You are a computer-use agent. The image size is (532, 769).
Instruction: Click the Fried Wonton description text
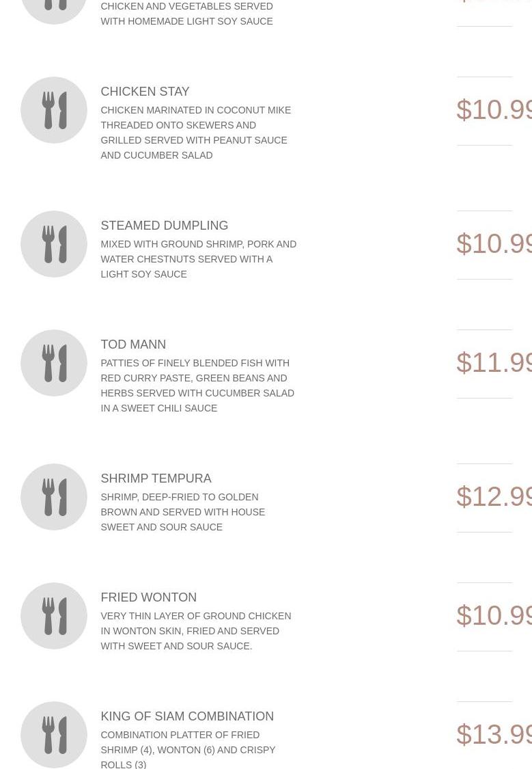pos(195,631)
